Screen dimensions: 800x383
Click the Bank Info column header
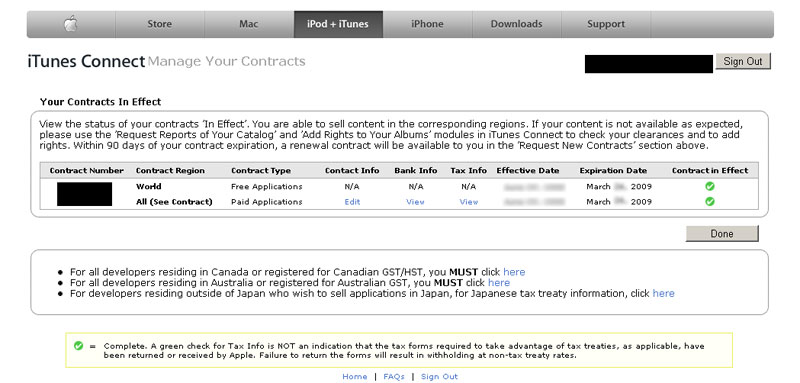tap(416, 171)
